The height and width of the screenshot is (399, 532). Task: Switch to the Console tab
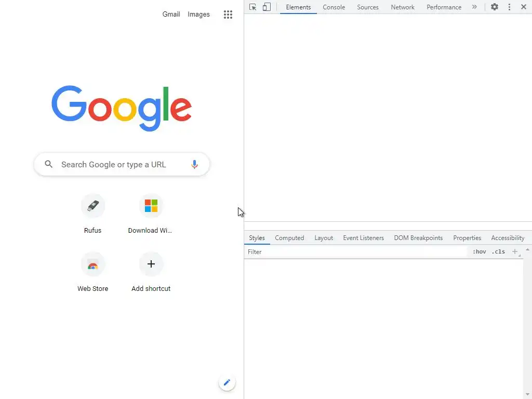pos(334,7)
